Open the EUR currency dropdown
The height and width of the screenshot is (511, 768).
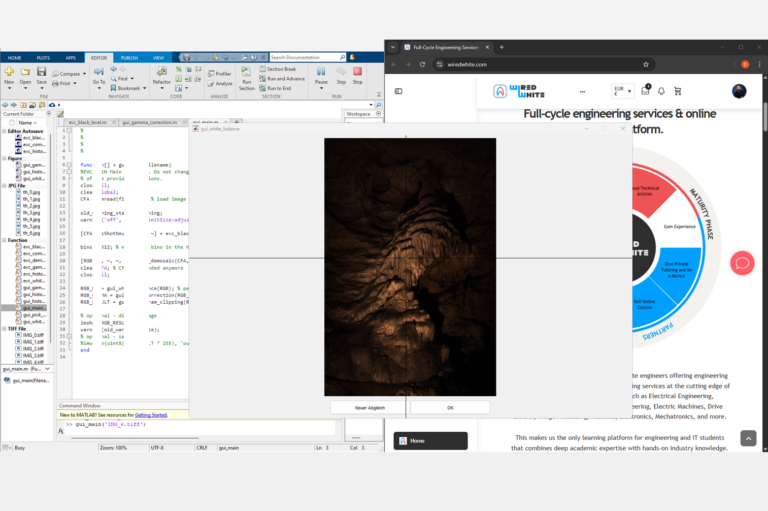623,91
